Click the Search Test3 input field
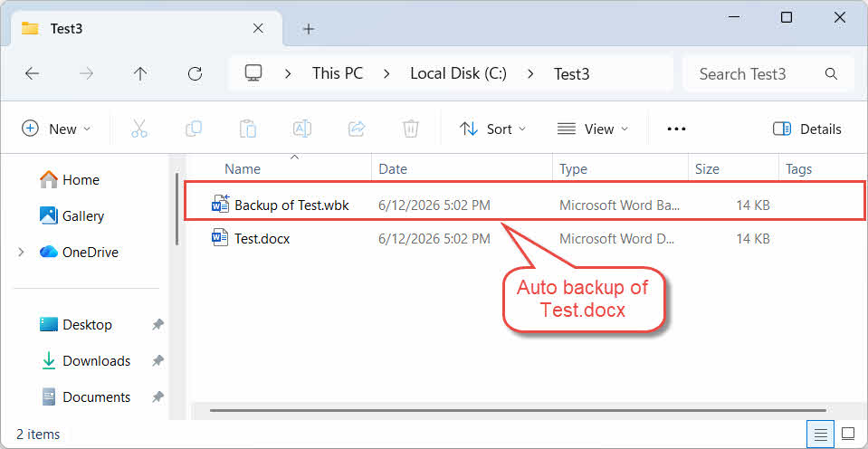868x449 pixels. click(768, 73)
